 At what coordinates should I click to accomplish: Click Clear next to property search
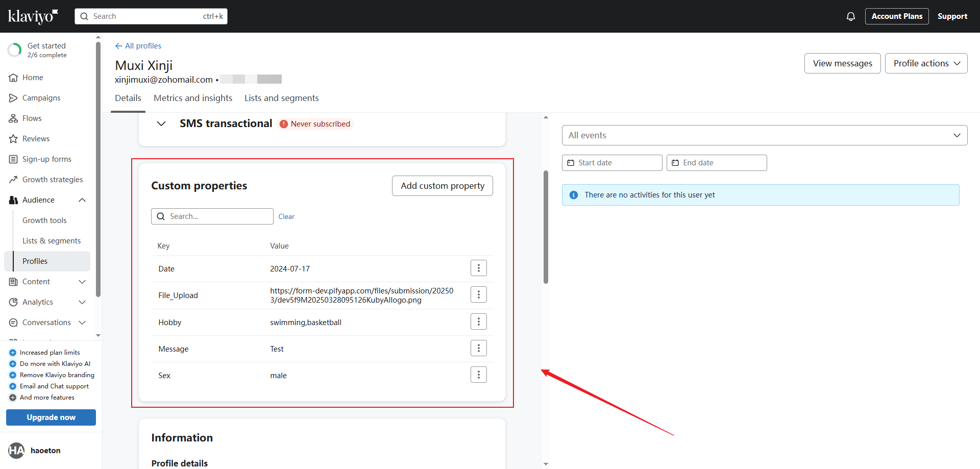[x=286, y=216]
